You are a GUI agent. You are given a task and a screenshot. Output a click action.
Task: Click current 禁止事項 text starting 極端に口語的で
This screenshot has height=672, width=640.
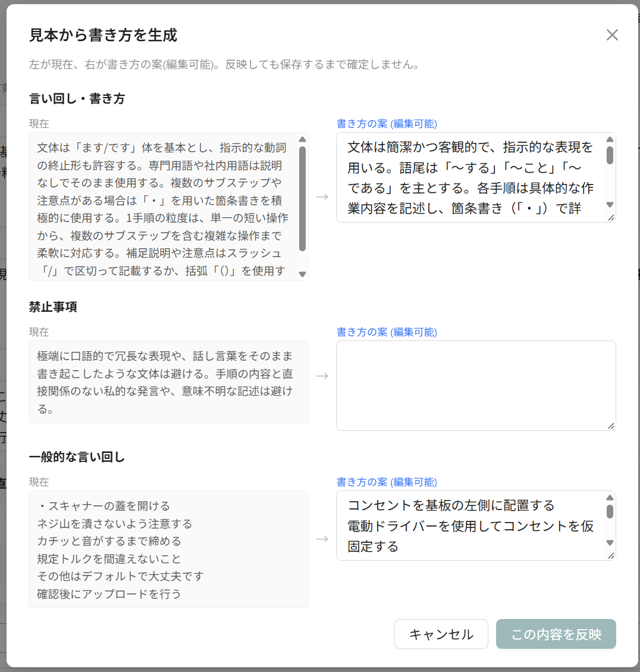(165, 382)
